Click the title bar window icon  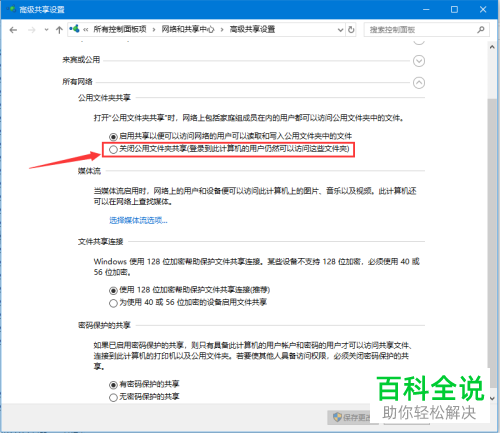(11, 9)
